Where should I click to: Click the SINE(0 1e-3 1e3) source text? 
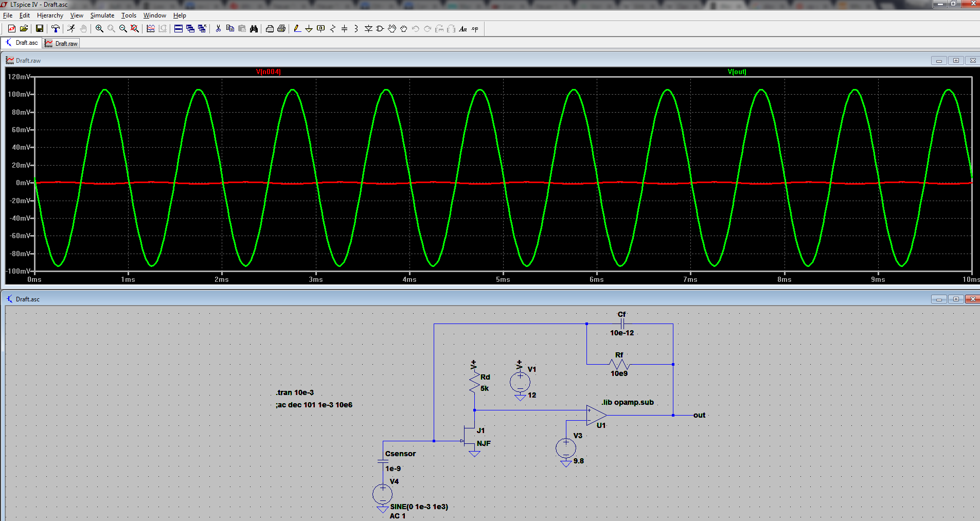click(x=419, y=507)
